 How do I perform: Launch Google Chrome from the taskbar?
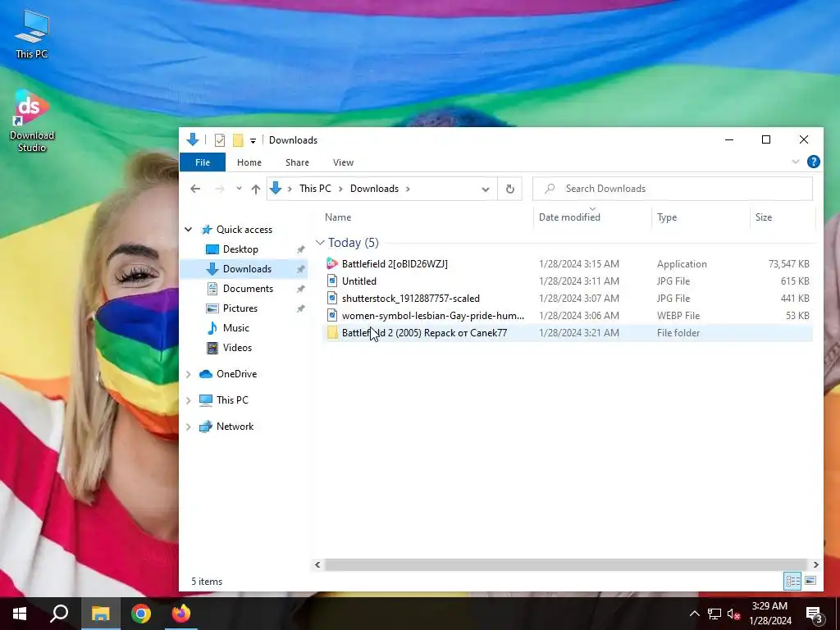tap(141, 614)
